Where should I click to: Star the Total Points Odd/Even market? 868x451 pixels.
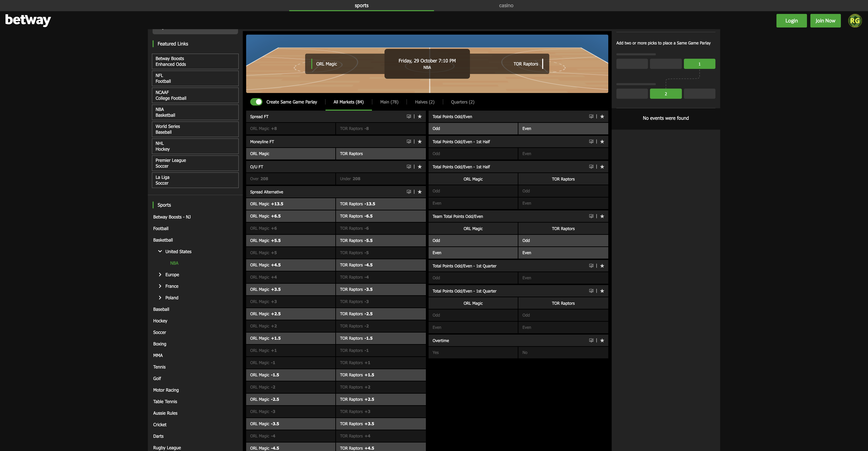pos(602,117)
